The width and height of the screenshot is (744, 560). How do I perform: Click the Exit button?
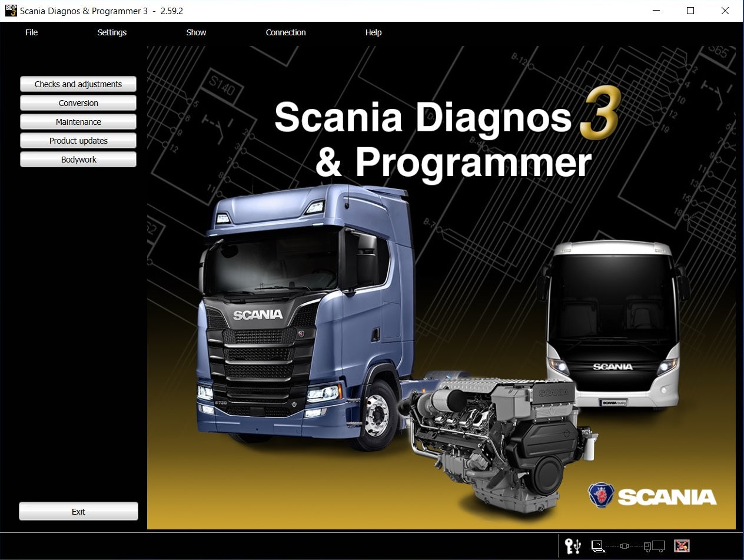click(78, 512)
